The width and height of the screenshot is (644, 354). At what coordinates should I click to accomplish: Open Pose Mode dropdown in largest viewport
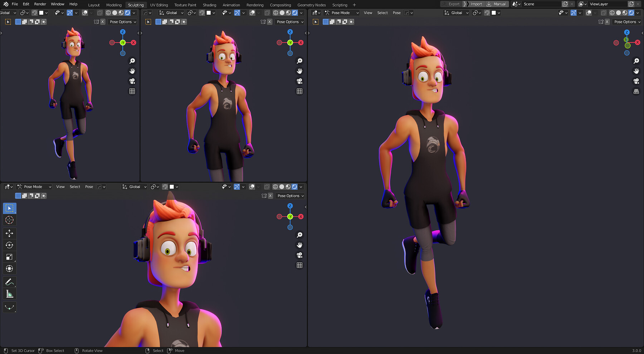341,13
